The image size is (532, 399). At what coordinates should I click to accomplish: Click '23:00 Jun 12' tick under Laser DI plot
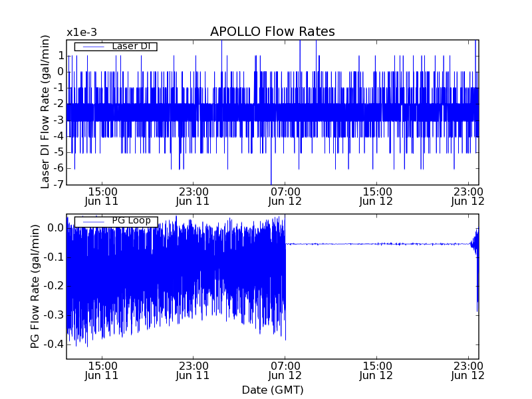[468, 196]
